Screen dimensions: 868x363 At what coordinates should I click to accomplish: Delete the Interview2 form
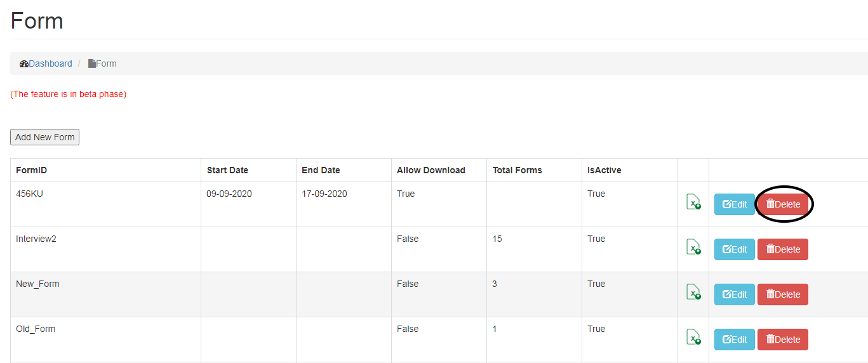[783, 249]
